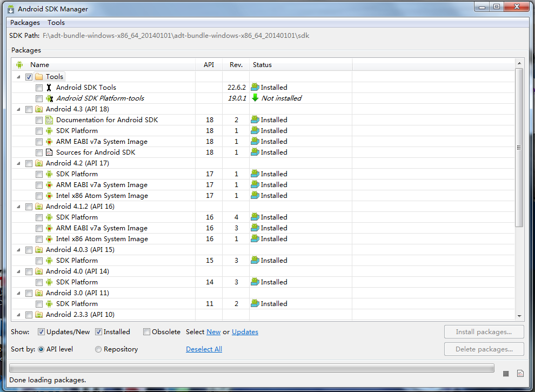Click the wrench icon beside Android SDK Tools
Viewport: 535px width, 392px height.
tap(49, 88)
